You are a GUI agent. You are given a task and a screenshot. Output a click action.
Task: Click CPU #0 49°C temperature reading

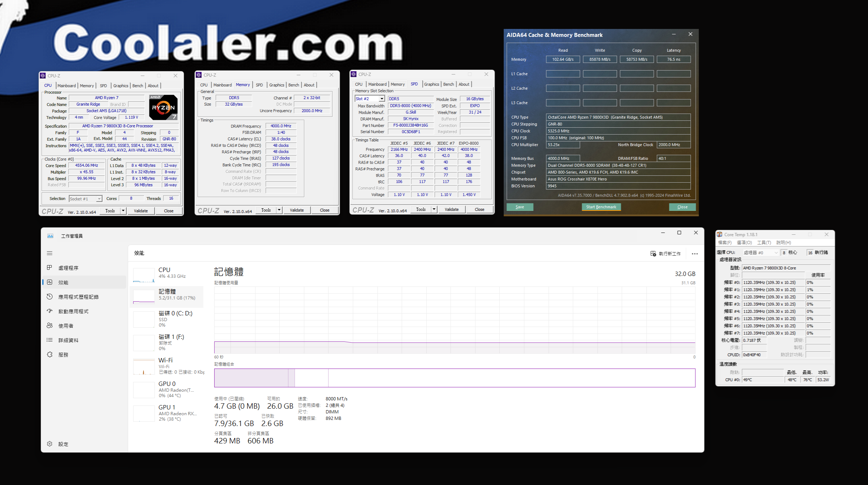tap(762, 380)
